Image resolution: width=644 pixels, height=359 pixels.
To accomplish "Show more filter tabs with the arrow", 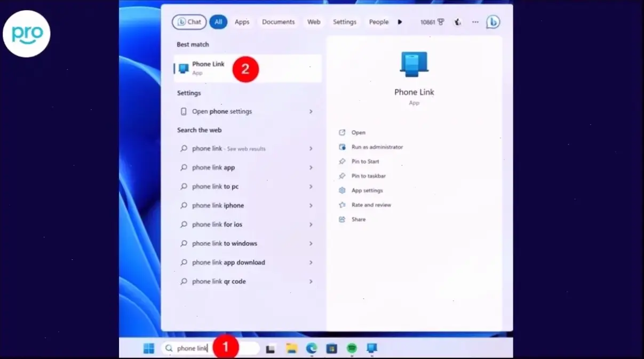I will (400, 22).
